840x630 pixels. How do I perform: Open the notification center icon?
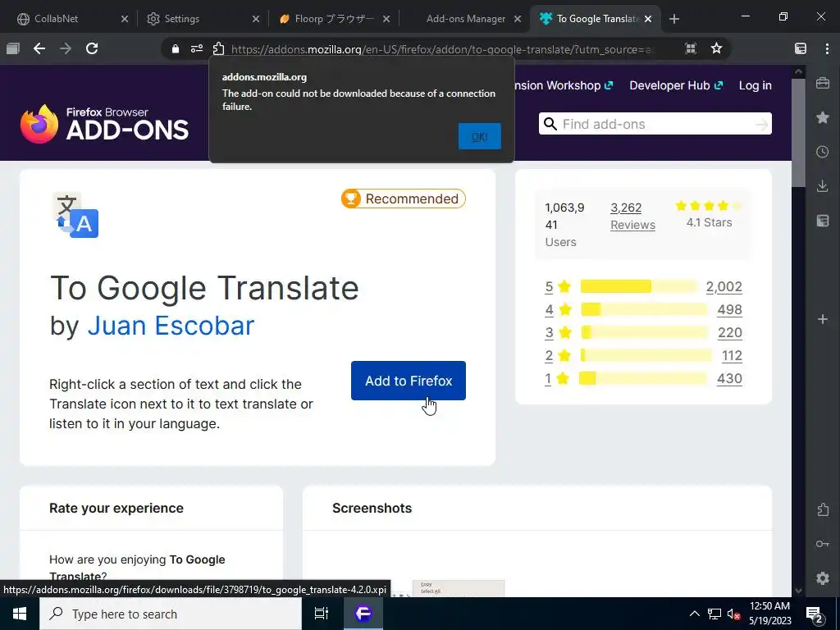(815, 614)
